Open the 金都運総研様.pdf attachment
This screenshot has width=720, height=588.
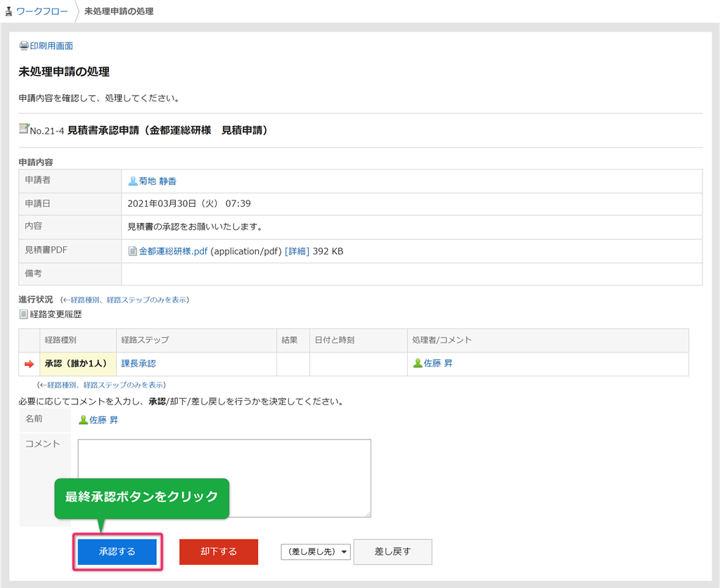click(x=173, y=251)
